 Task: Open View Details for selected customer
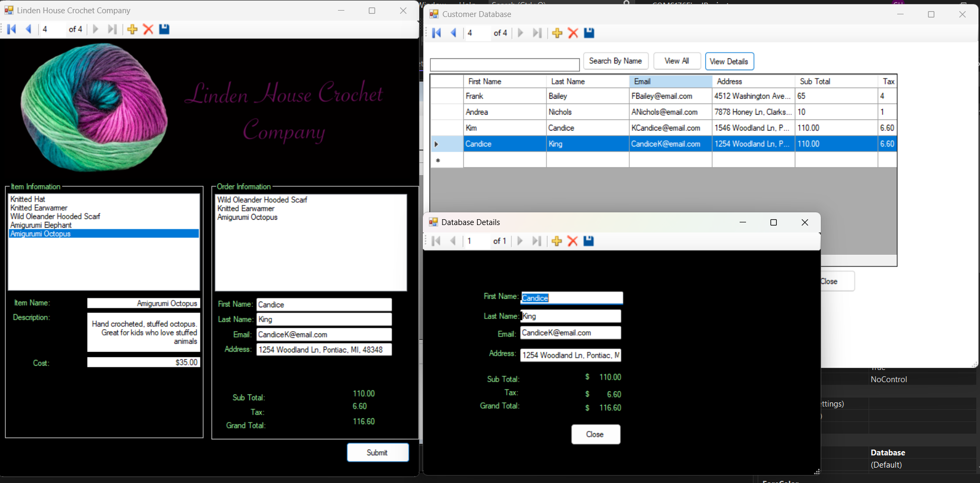point(729,62)
